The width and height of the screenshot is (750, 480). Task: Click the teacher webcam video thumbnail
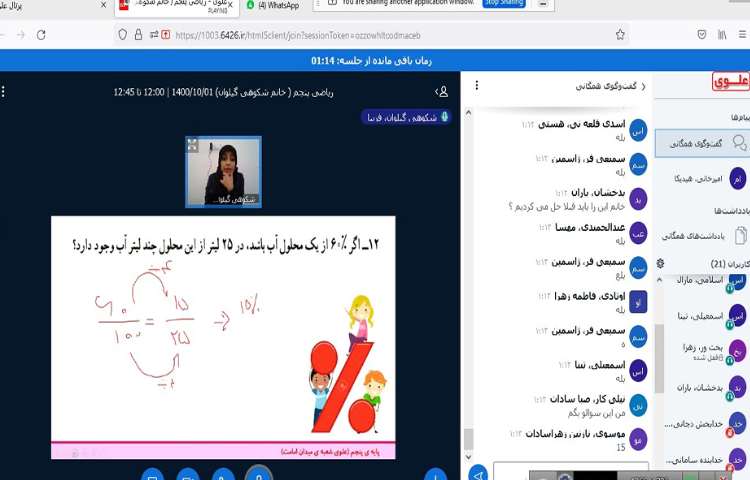223,172
